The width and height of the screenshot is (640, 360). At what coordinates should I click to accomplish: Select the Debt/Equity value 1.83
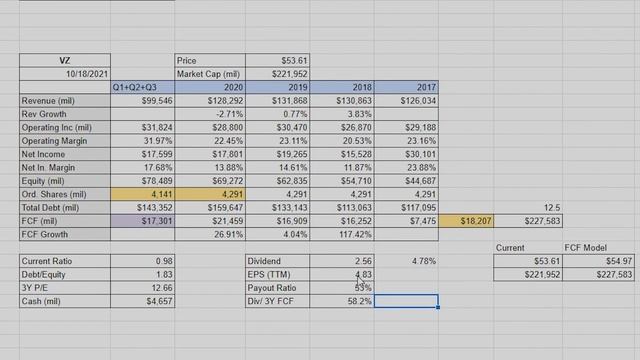click(x=142, y=275)
